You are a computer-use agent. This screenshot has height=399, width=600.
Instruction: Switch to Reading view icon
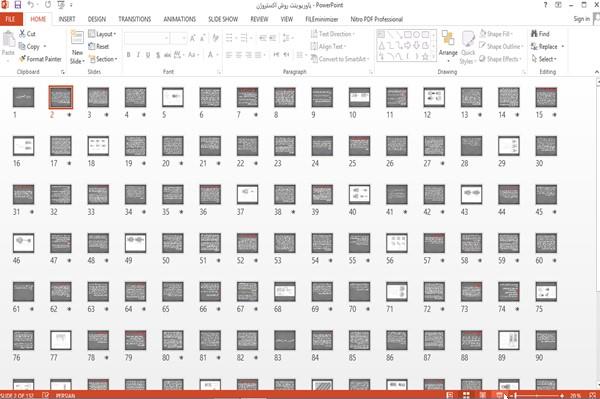(483, 395)
